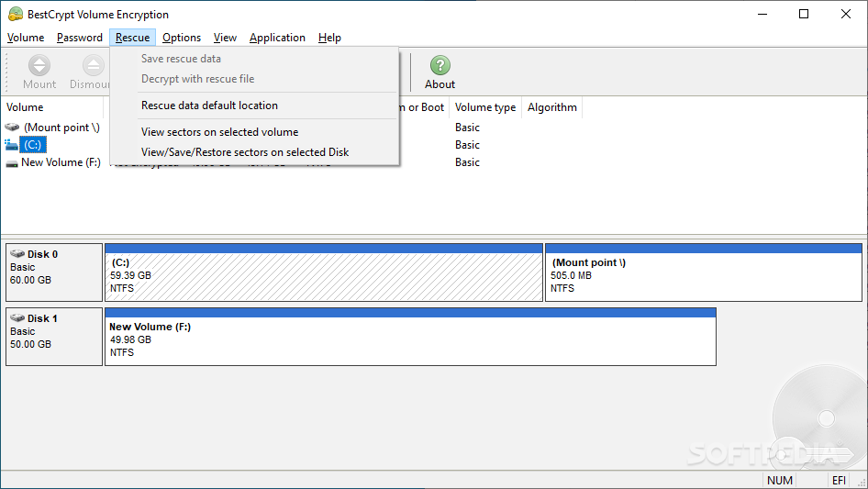Click Basic type in New Volume row
The width and height of the screenshot is (868, 489).
click(467, 162)
